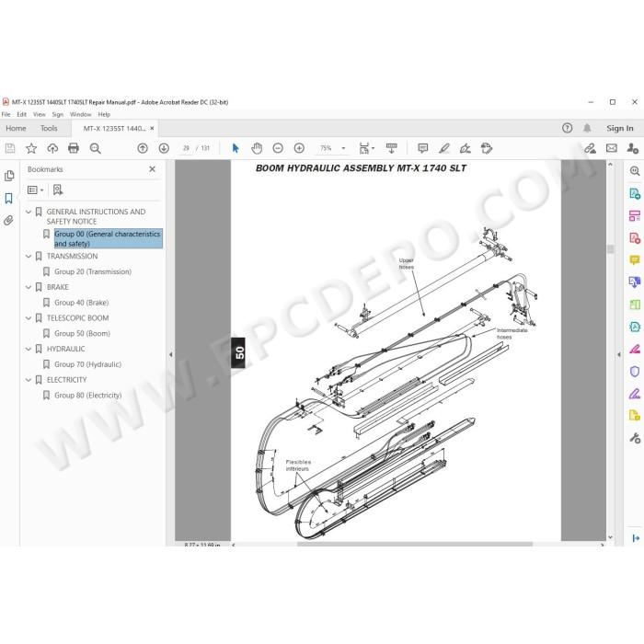Click the scroll down arrow
Image resolution: width=644 pixels, height=644 pixels.
pyautogui.click(x=610, y=536)
